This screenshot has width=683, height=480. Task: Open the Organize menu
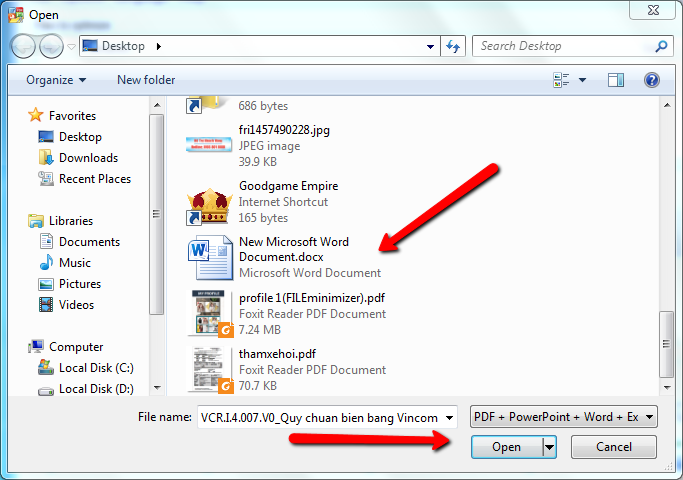[56, 80]
